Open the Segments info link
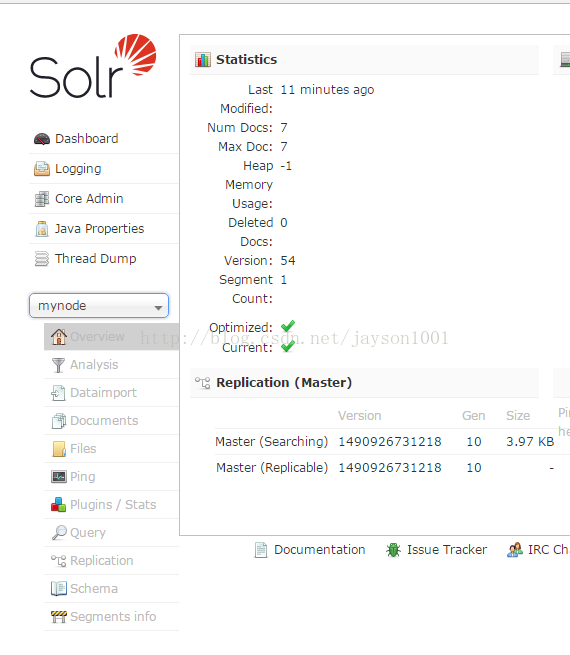Screen dimensions: 570x655 pos(111,617)
